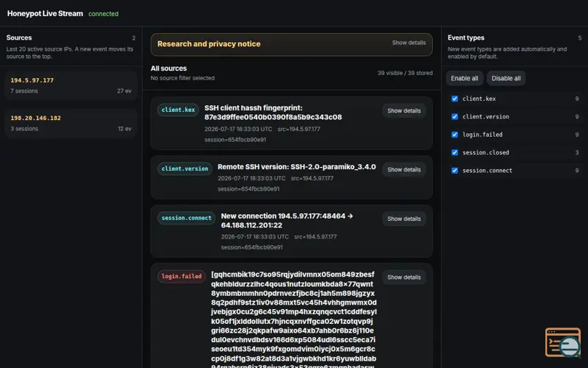Click the 27 ev count
This screenshot has width=588, height=368.
click(124, 91)
